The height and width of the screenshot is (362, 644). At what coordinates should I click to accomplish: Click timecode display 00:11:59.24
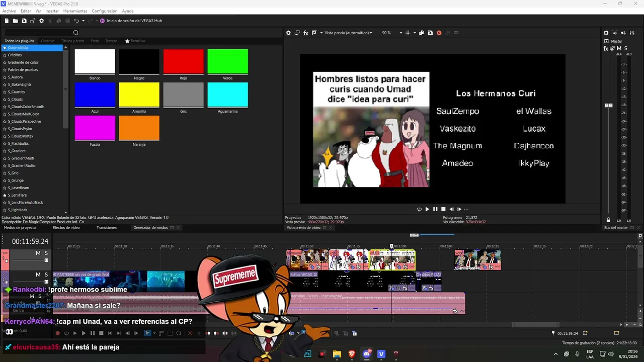(x=30, y=241)
